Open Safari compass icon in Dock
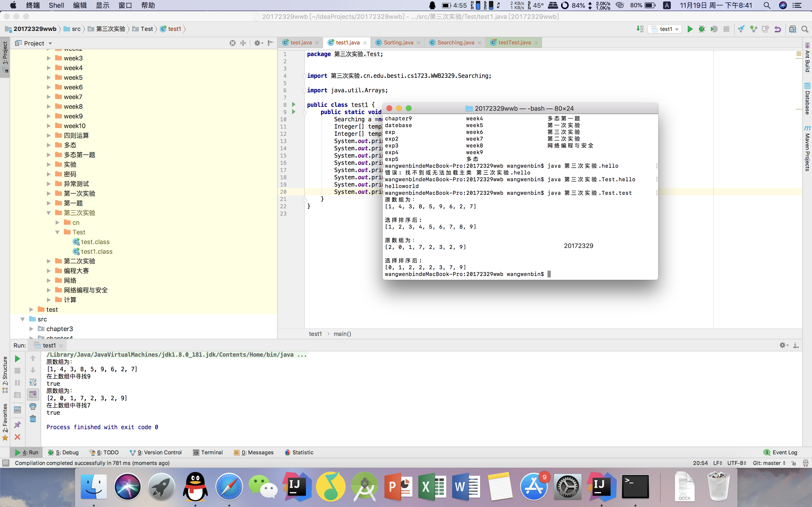Viewport: 812px width, 507px height. [x=229, y=486]
